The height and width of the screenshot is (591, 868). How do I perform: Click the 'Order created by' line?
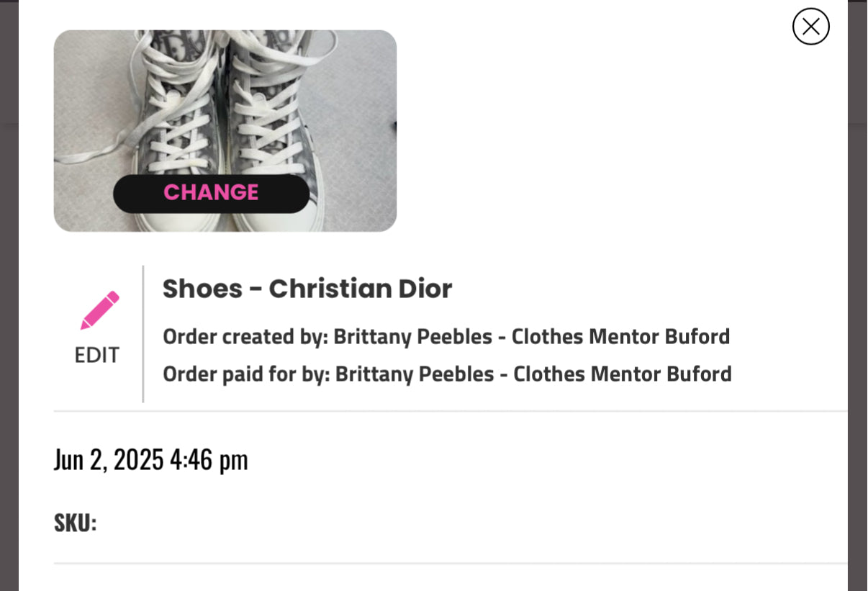coord(446,336)
